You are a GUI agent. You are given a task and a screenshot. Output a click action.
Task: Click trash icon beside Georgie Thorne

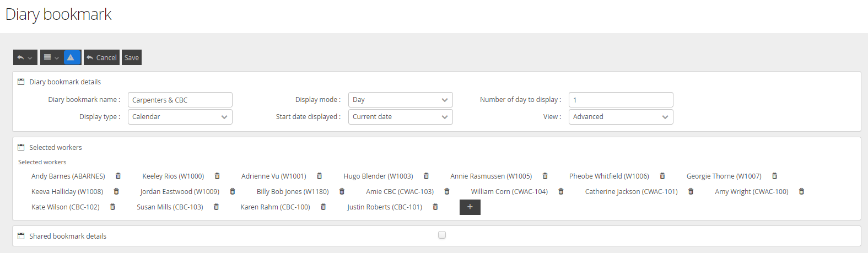point(774,176)
